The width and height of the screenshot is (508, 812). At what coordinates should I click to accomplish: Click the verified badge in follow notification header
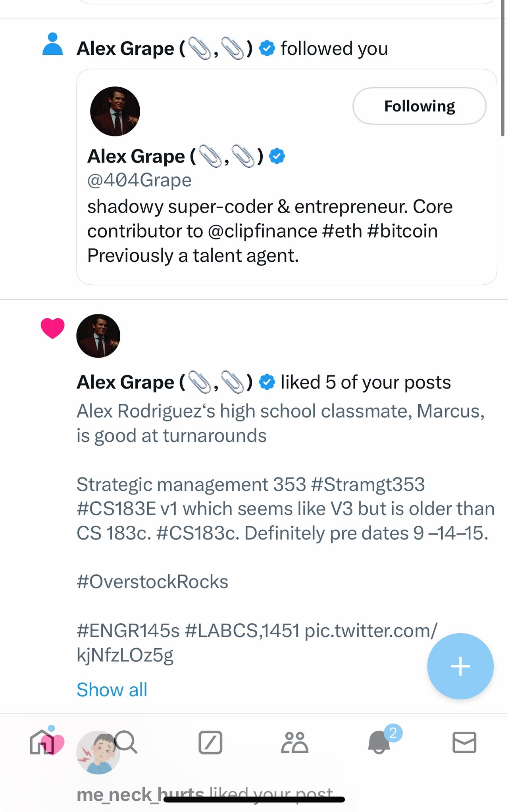267,48
